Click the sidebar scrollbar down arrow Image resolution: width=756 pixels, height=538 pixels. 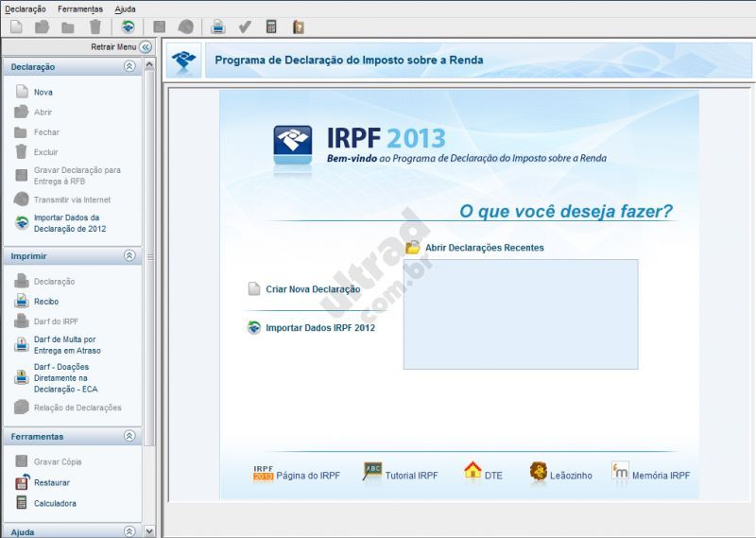click(148, 531)
